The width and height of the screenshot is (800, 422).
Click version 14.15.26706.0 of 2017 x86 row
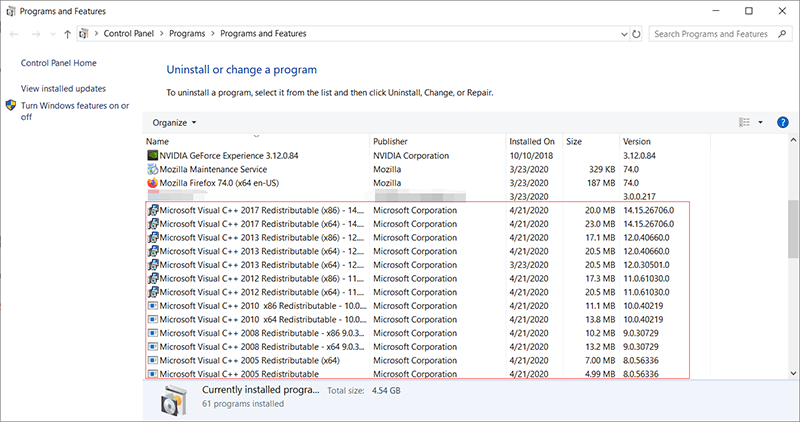point(648,210)
